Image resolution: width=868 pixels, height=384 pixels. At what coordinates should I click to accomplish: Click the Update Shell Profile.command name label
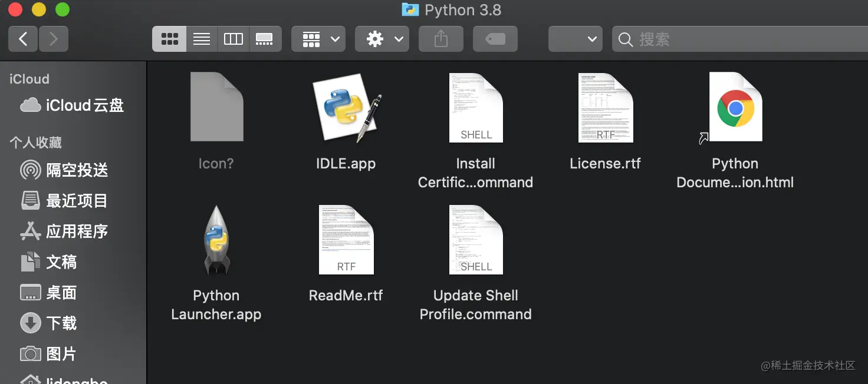point(476,305)
